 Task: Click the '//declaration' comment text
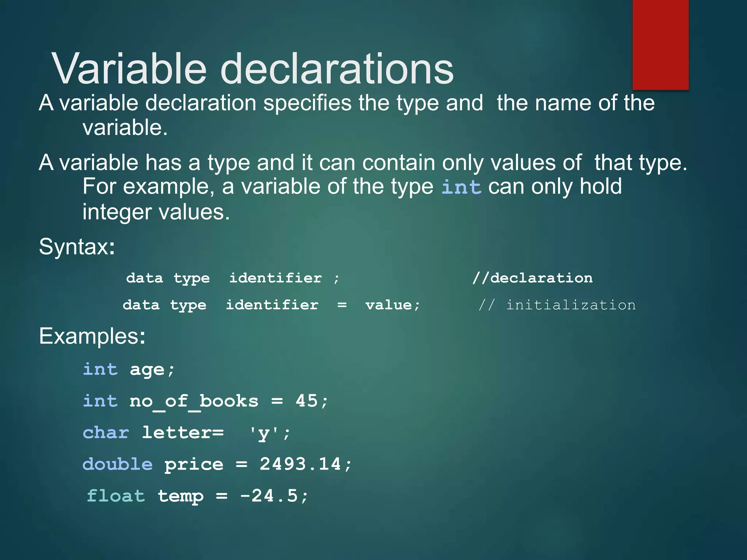coord(532,278)
